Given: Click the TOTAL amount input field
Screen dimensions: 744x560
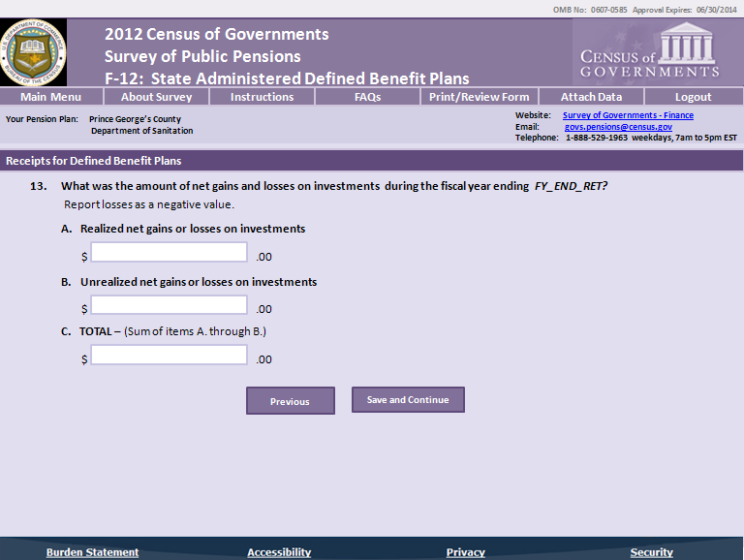Looking at the screenshot, I should click(170, 355).
